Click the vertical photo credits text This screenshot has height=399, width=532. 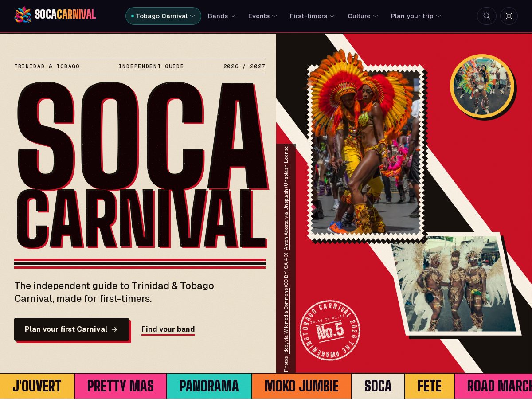click(286, 258)
